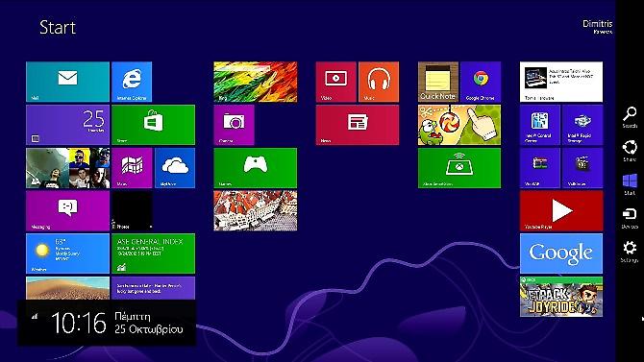The image size is (644, 362).
Task: Open the Travel tile with rooftops photo
Action: point(256,211)
